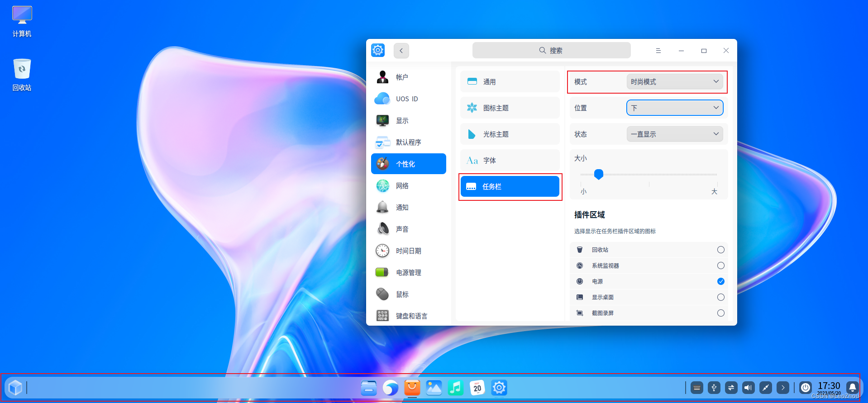Viewport: 868px width, 403px height.
Task: Open 声音 sound settings
Action: pyautogui.click(x=408, y=229)
